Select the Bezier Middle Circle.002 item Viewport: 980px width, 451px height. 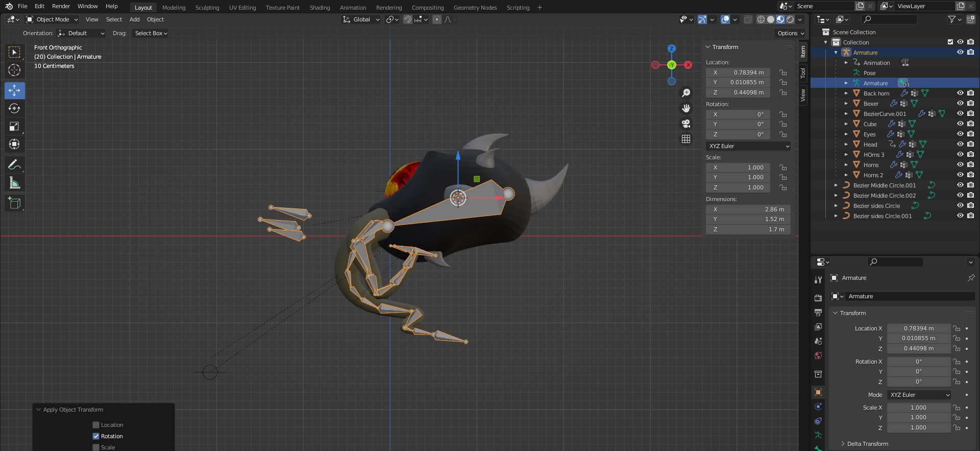(x=885, y=196)
